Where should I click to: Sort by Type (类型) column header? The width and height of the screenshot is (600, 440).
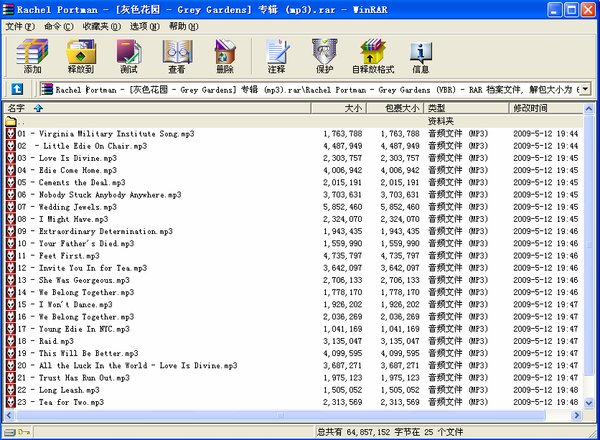coord(466,108)
